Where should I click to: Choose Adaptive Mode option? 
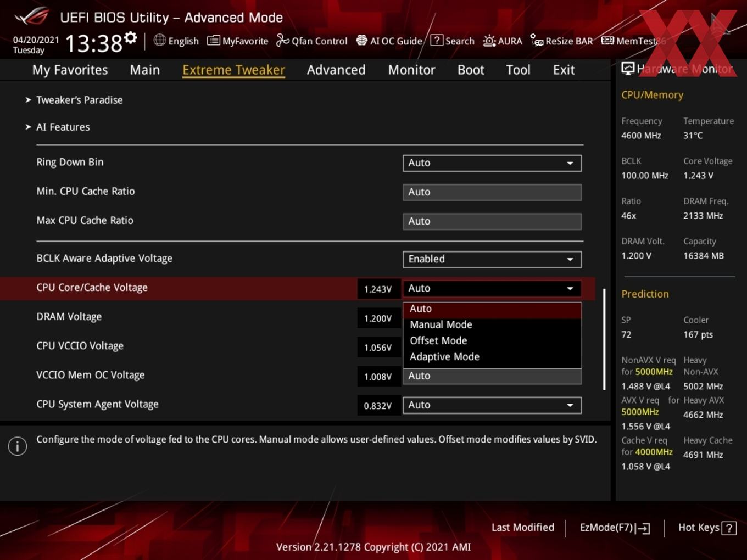[492, 357]
